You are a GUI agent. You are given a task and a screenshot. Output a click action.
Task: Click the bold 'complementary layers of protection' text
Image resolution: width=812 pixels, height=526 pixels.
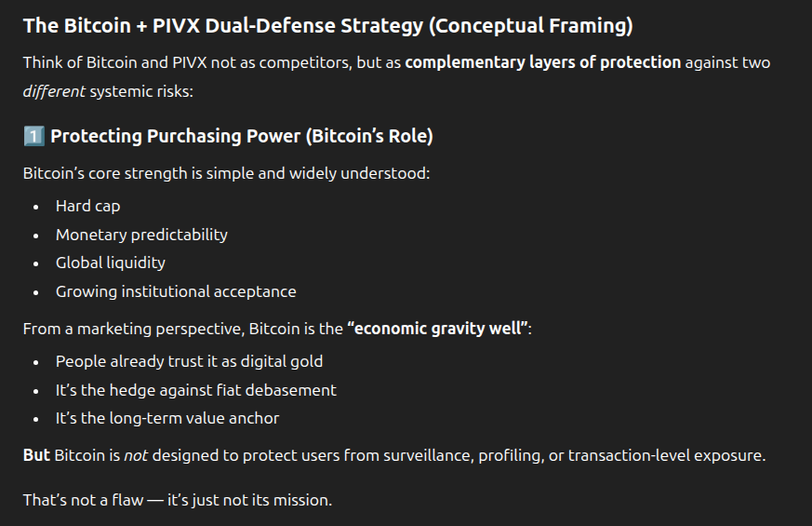pos(543,63)
